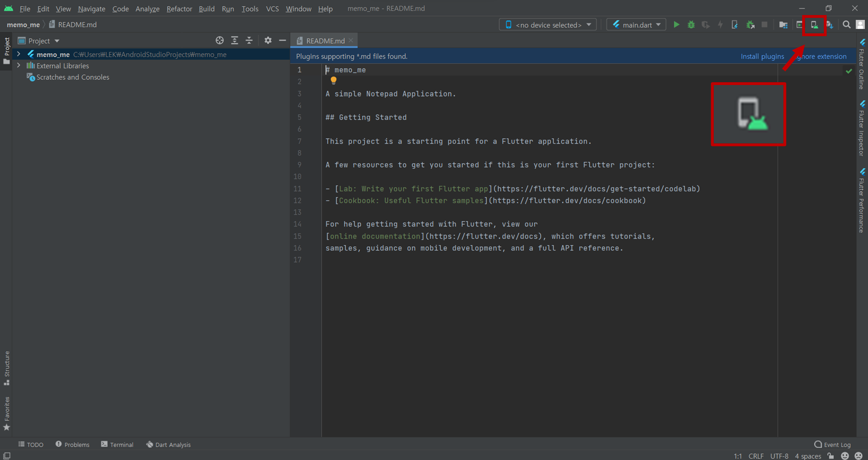Toggle file read-only lock status
Image resolution: width=868 pixels, height=460 pixels.
pyautogui.click(x=831, y=456)
